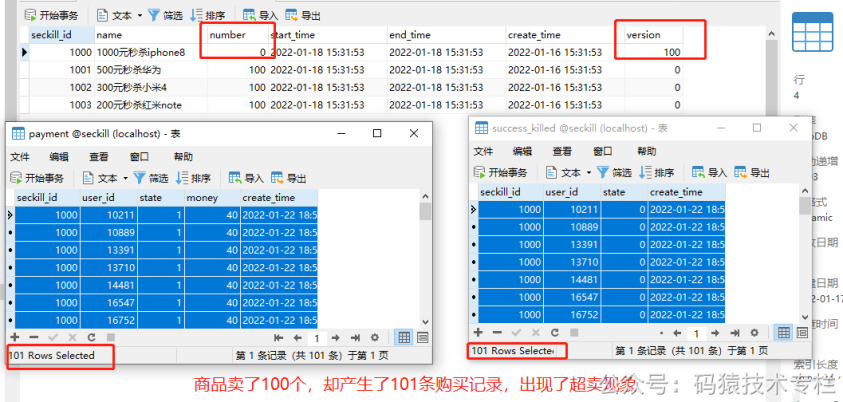The height and width of the screenshot is (402, 843).
Task: Click the state column header in success_killed table
Action: [x=624, y=192]
